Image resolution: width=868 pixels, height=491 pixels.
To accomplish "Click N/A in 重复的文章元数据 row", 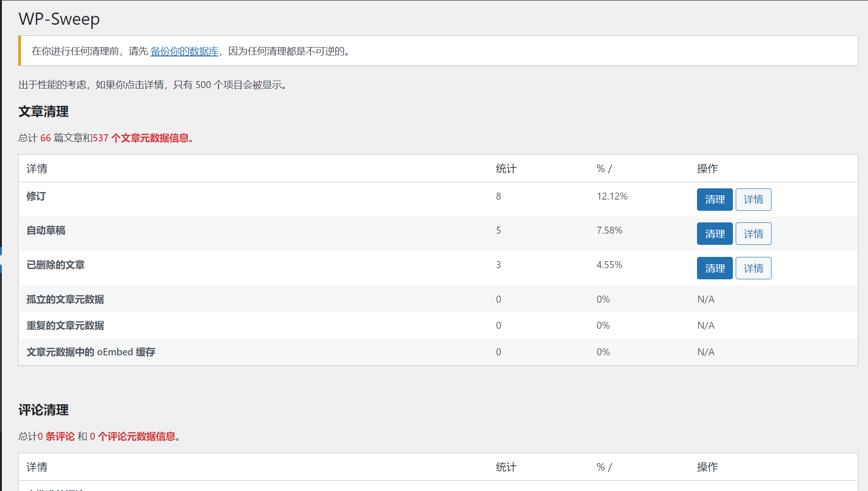I will click(706, 325).
